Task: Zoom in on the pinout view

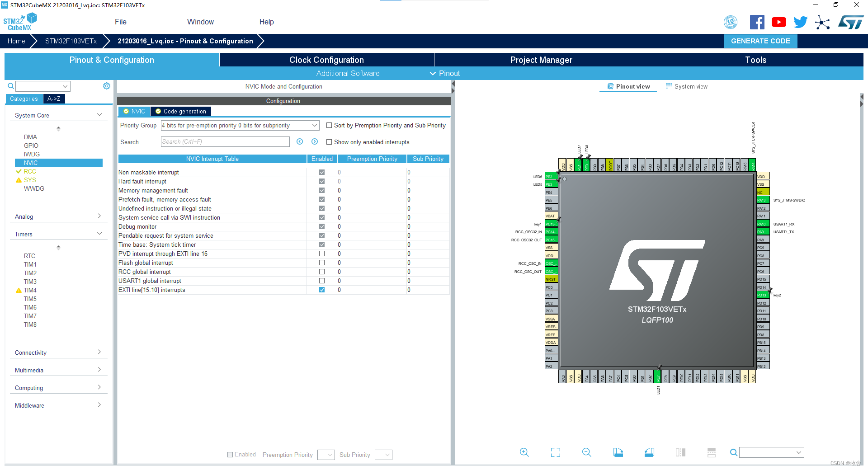Action: [524, 452]
